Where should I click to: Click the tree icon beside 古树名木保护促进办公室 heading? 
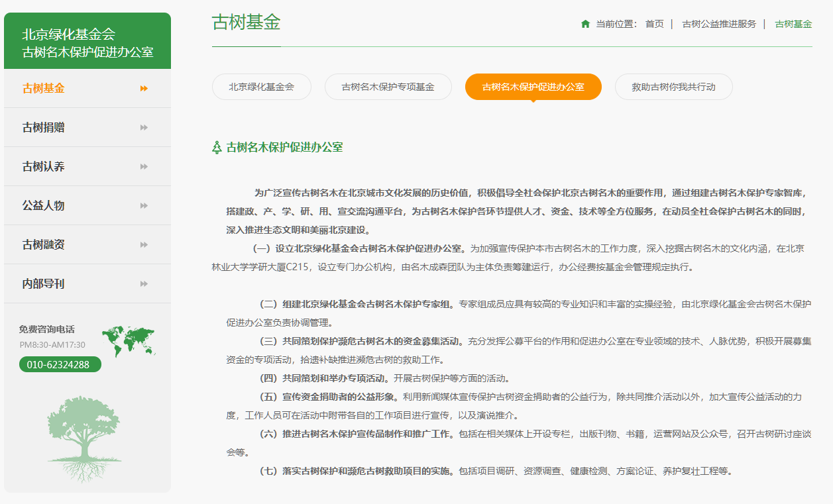pos(217,147)
